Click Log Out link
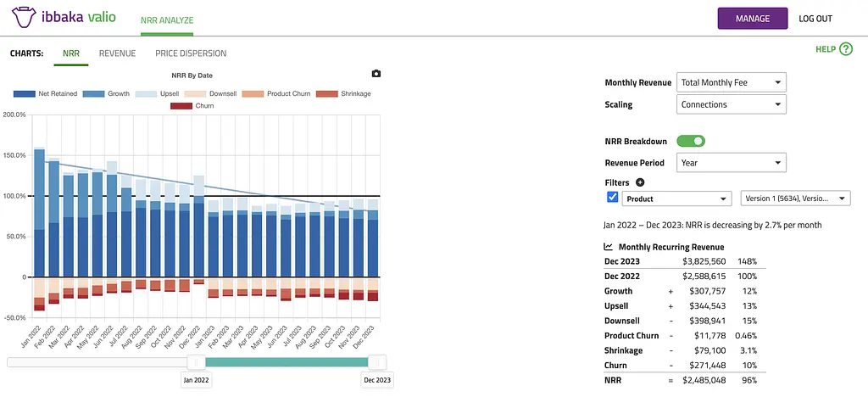This screenshot has height=397, width=868. coord(815,19)
